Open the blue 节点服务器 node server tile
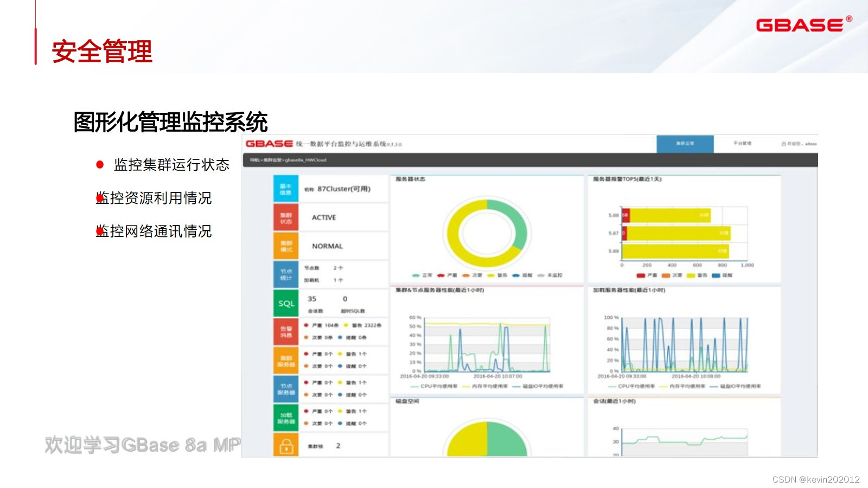Screen dimensions: 868x488 coord(286,389)
